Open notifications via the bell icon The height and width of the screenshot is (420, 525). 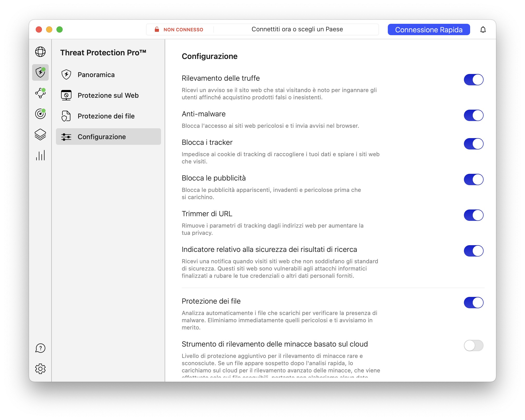[483, 29]
